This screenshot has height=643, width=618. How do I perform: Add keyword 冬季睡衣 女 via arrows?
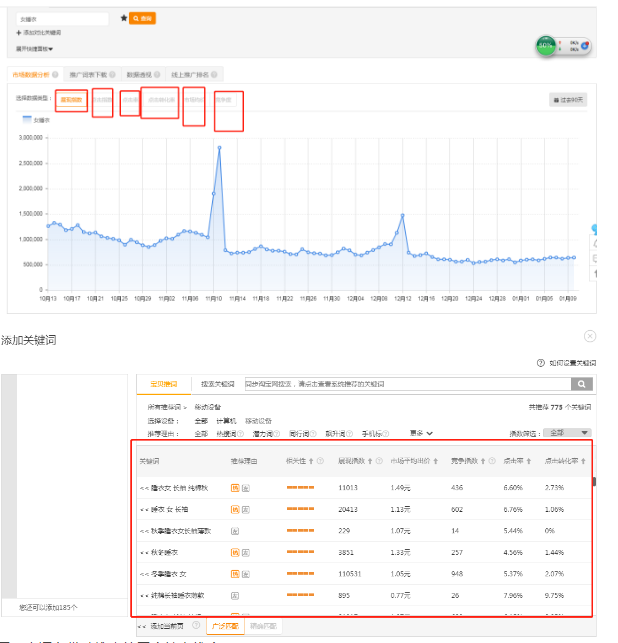144,574
